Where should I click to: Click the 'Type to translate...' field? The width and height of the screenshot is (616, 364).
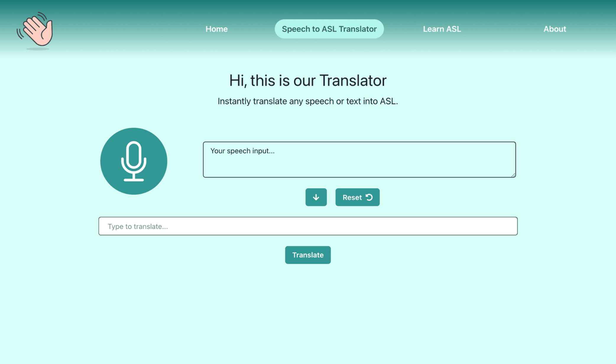click(x=308, y=226)
